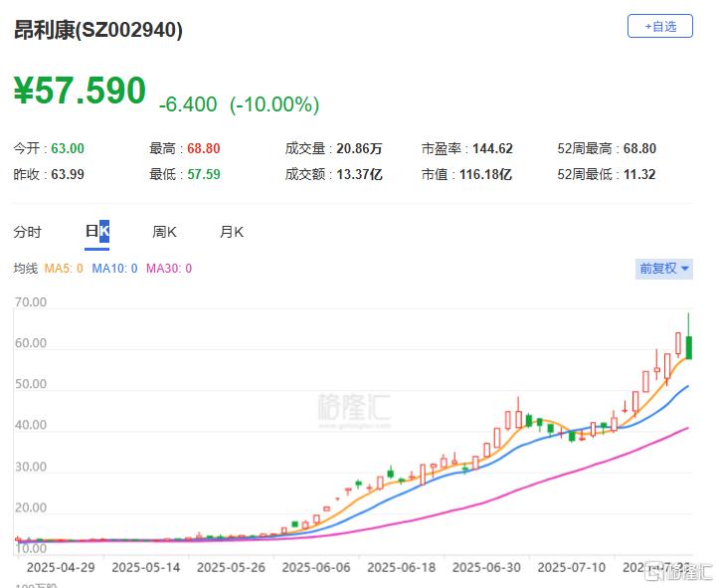The image size is (719, 588).
Task: Click the 昨收 value 63.99
Action: (x=68, y=174)
